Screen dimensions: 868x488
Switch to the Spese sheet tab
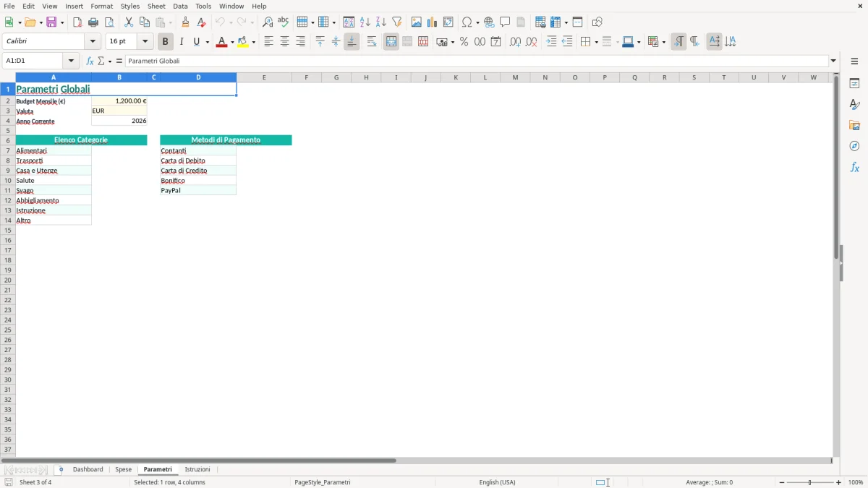point(124,470)
